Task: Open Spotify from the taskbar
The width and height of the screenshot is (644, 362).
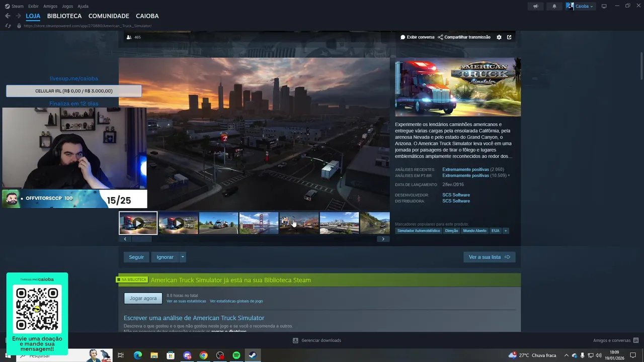Action: point(236,355)
